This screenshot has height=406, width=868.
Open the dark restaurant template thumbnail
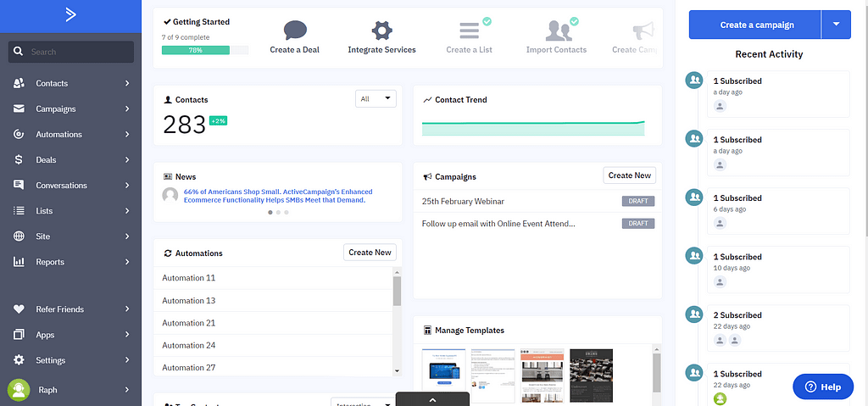click(591, 375)
